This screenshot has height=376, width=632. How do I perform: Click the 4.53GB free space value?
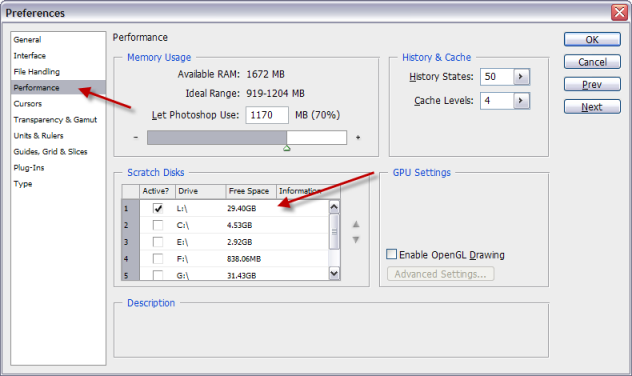(239, 225)
